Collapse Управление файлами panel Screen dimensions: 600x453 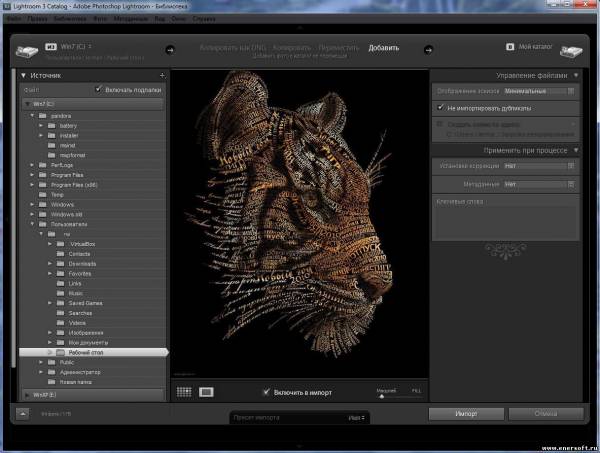tap(576, 75)
